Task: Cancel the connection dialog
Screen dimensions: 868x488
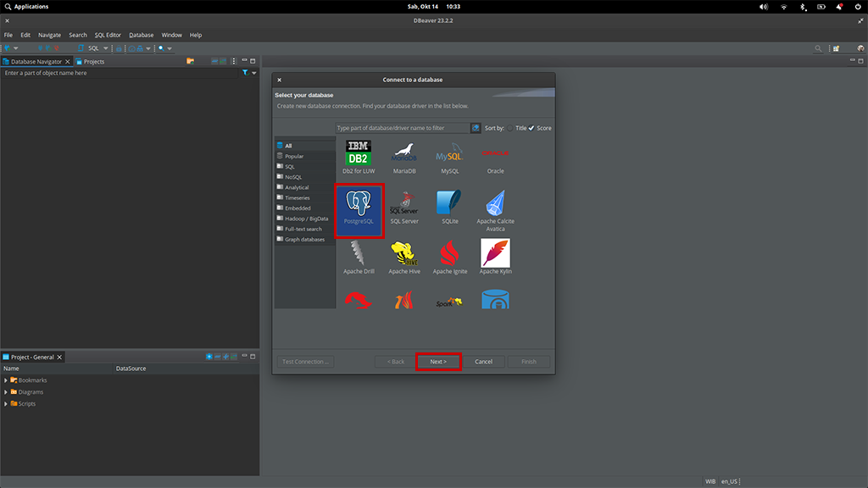Action: click(x=483, y=362)
